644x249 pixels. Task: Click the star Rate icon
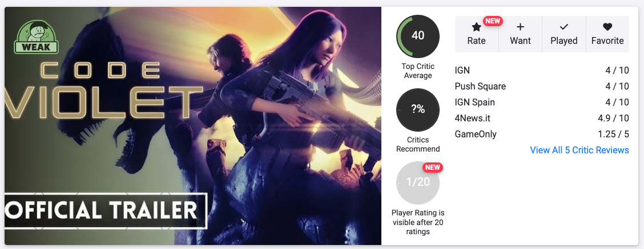(476, 27)
